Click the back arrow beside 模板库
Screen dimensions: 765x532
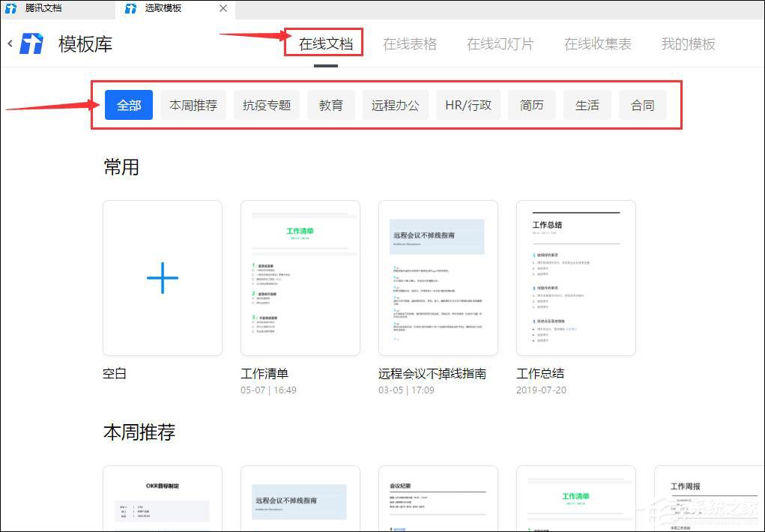10,43
